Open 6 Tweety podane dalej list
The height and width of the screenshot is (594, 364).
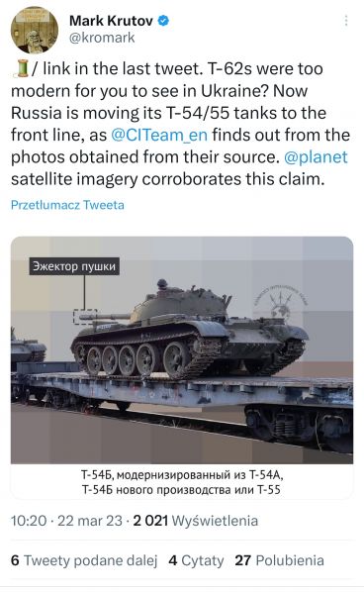(x=84, y=560)
